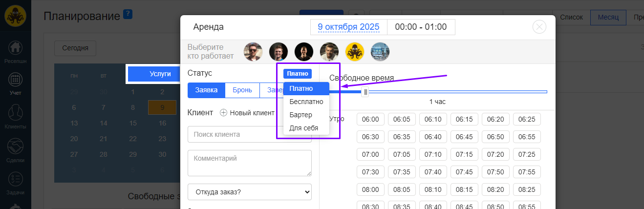Viewport: 644px width, 209px height.
Task: Click the Сегодня button
Action: (x=75, y=48)
